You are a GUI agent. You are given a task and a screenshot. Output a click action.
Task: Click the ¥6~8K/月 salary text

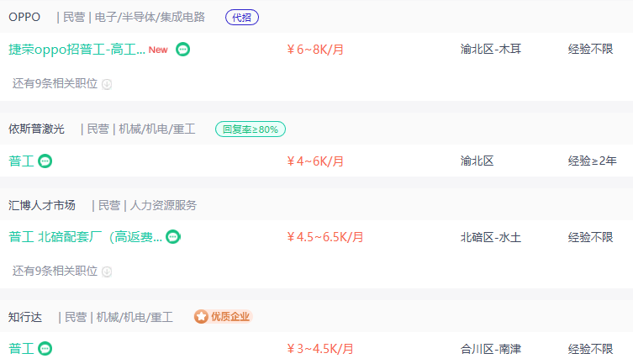point(315,50)
